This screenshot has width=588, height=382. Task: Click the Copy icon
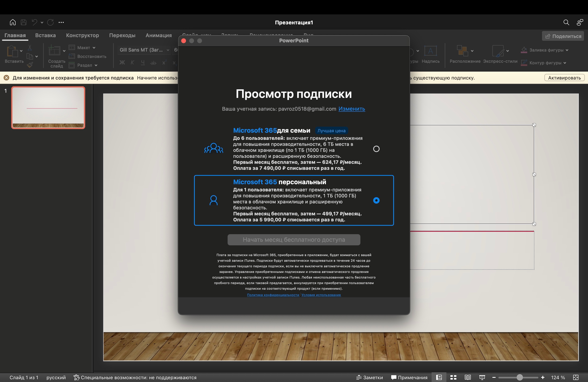[30, 57]
